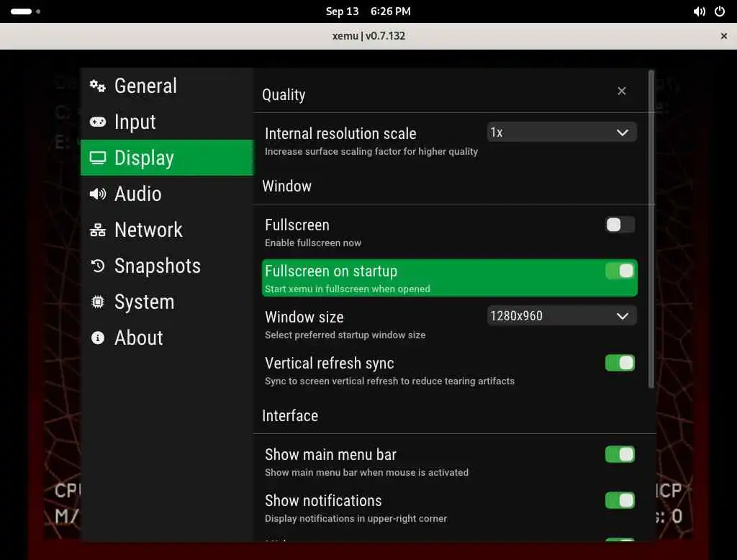Close the settings panel with the X
This screenshot has height=560, width=737.
(x=621, y=91)
